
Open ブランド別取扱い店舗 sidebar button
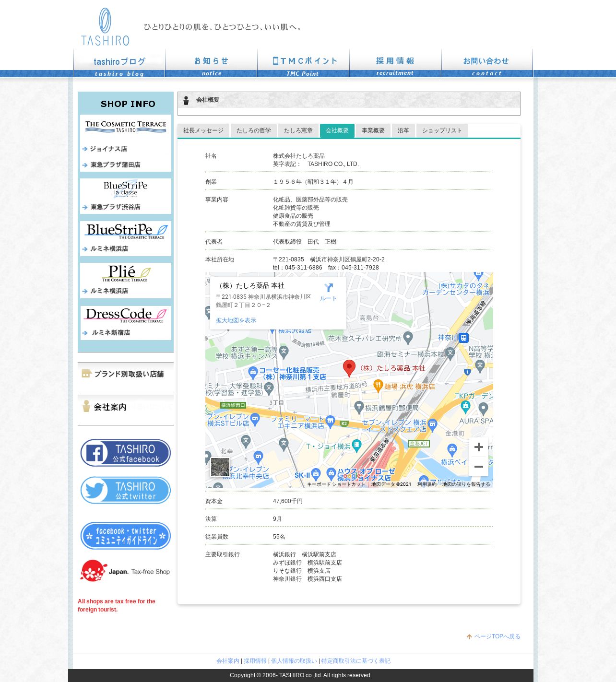(x=126, y=374)
